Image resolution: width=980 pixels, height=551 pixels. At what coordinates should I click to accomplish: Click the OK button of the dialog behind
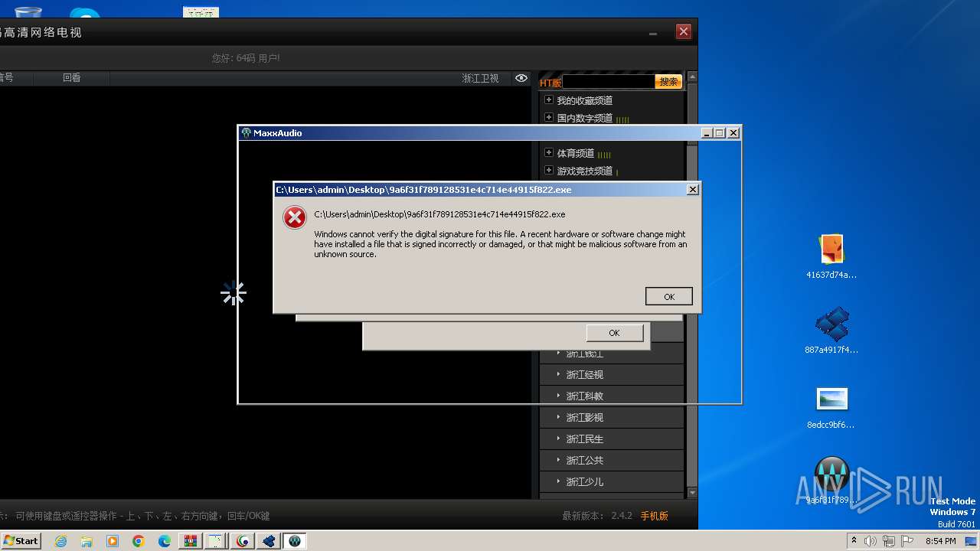614,333
